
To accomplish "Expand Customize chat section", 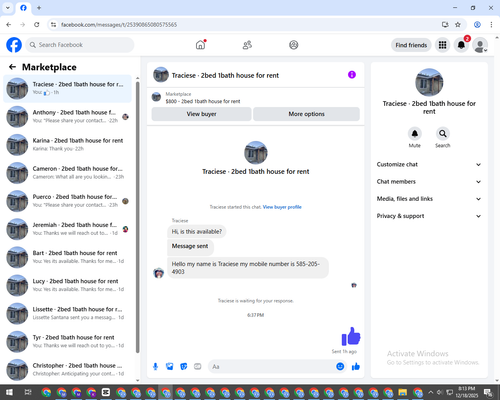I will click(x=429, y=164).
